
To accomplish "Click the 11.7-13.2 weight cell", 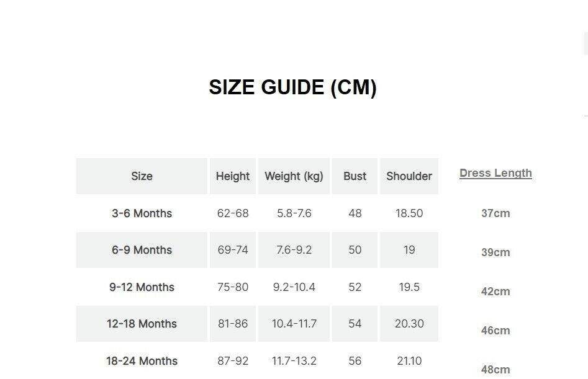I will coord(294,361).
